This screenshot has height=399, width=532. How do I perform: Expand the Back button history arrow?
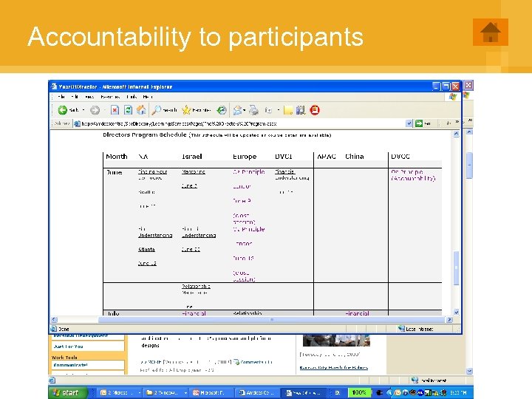point(83,110)
